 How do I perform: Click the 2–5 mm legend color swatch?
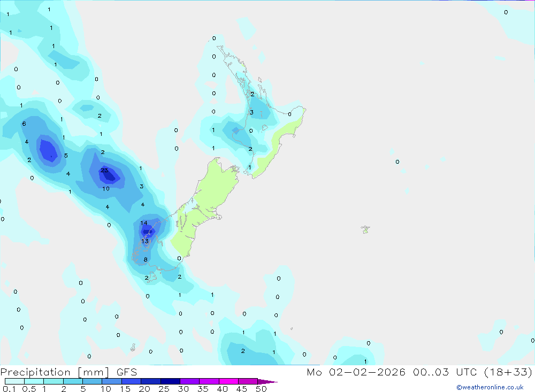click(73, 381)
